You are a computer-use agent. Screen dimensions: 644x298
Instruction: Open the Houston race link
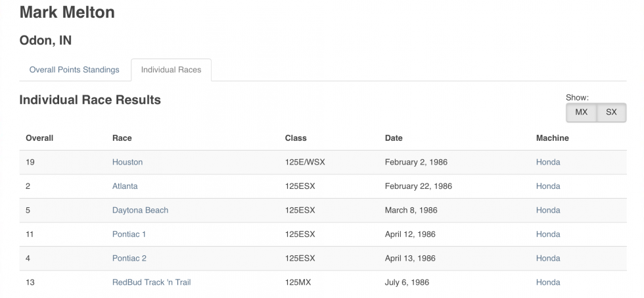(127, 162)
